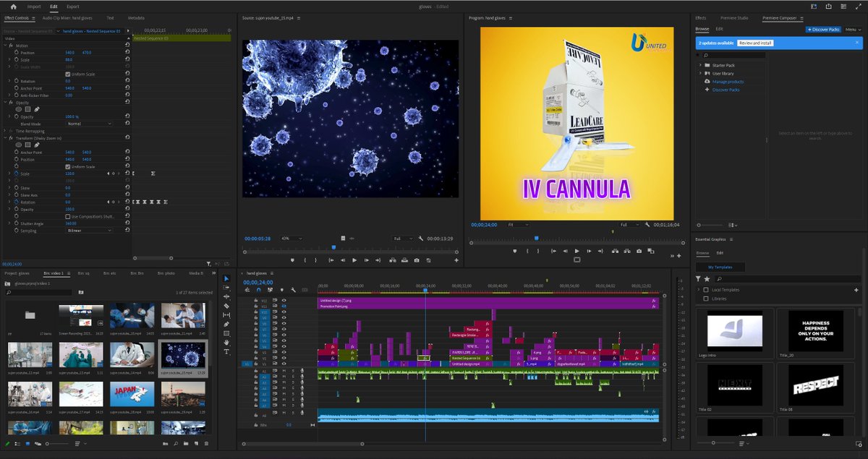Select the Pen tool
Screen dimensions: 868x459
click(226, 324)
